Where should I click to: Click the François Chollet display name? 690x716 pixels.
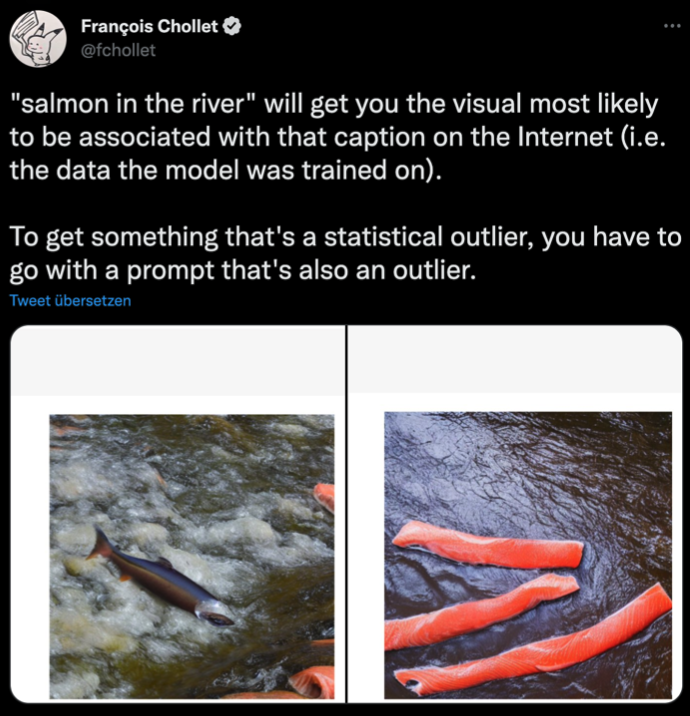tap(149, 26)
